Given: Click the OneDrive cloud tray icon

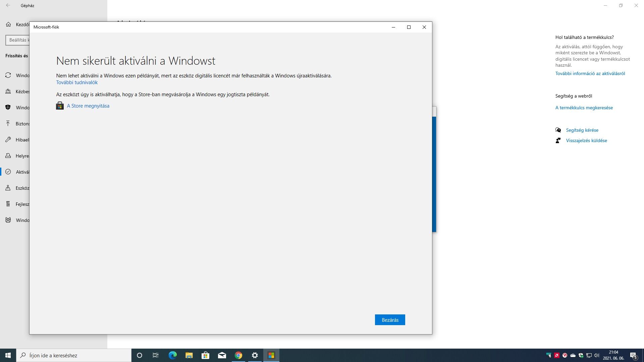Looking at the screenshot, I should [573, 355].
